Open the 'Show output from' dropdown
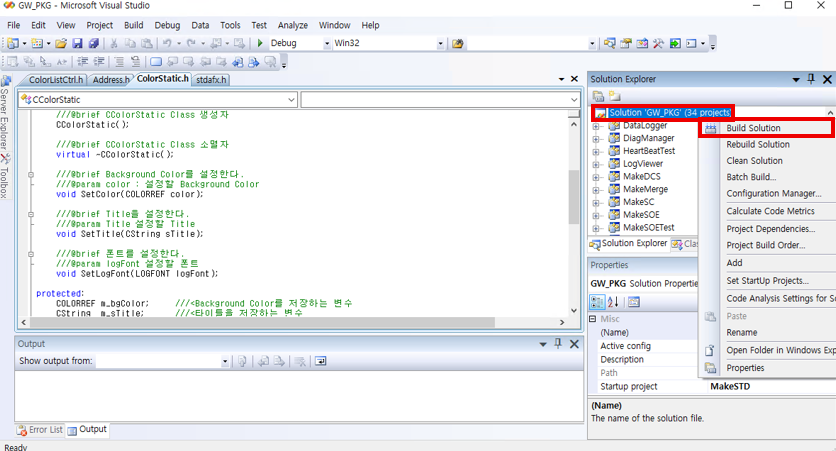Viewport: 836px width, 451px height. (222, 361)
